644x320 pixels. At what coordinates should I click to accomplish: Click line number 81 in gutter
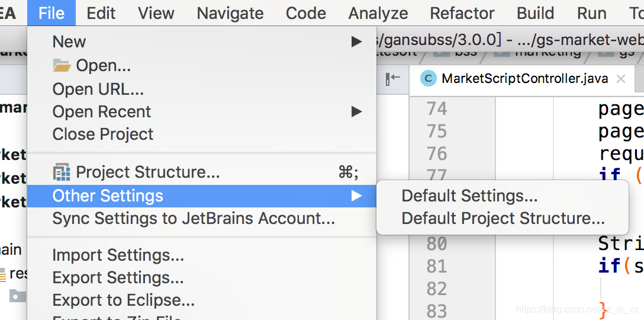(x=437, y=267)
